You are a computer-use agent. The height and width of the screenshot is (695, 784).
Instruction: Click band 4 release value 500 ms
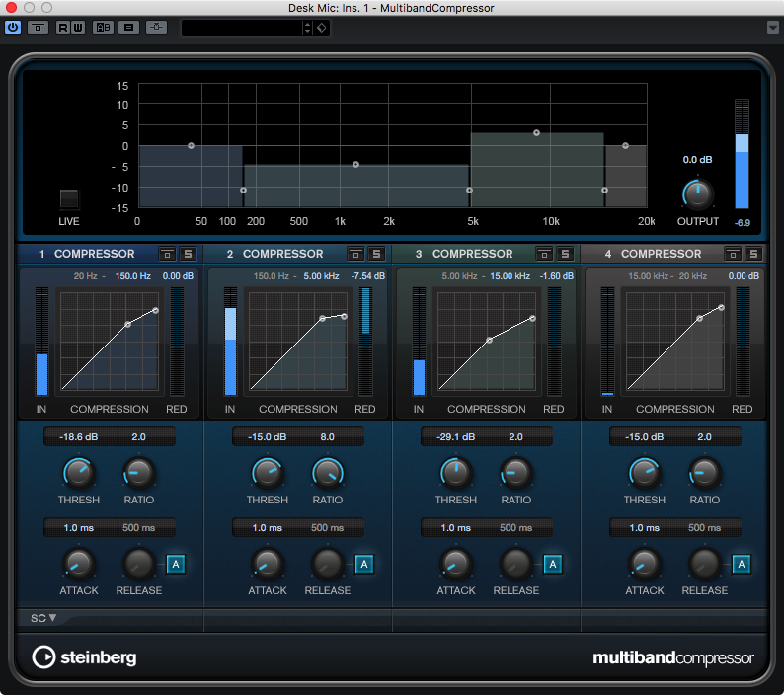tap(704, 528)
